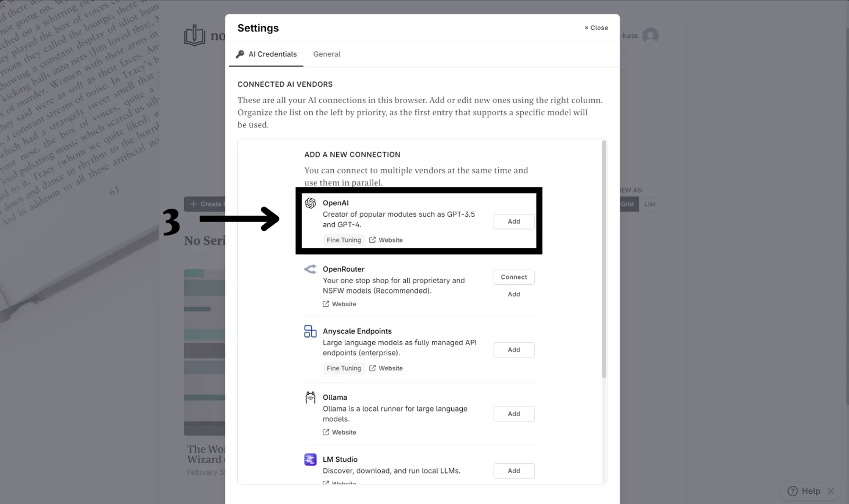Click Add button for OpenAI connection

(x=514, y=221)
